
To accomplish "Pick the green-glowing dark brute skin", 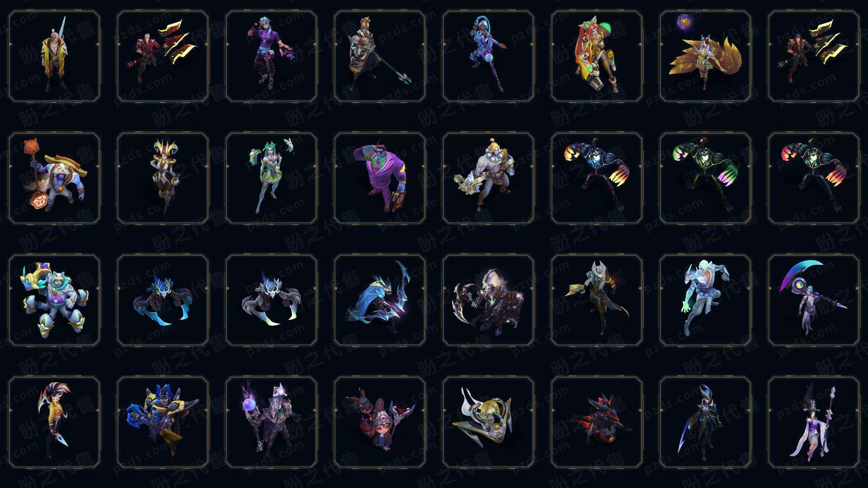I will click(705, 178).
